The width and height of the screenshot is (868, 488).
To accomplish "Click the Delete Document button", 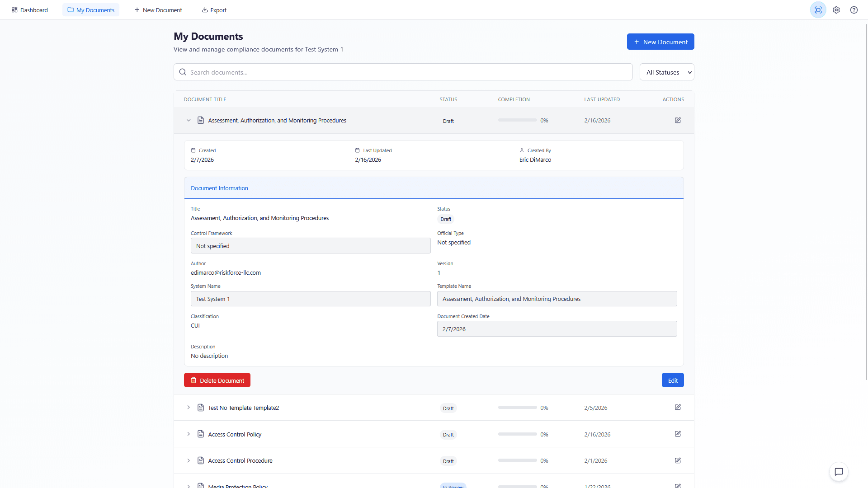I will click(217, 380).
